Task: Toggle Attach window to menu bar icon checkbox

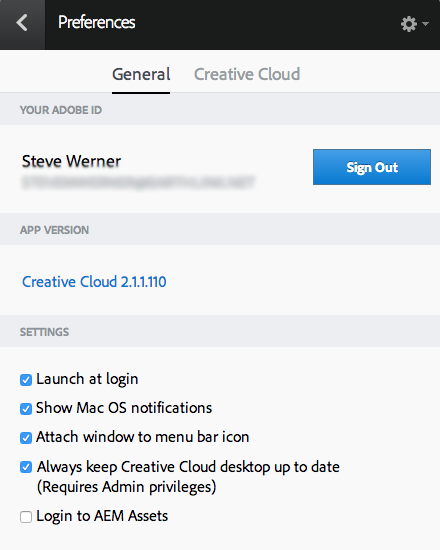Action: tap(26, 438)
